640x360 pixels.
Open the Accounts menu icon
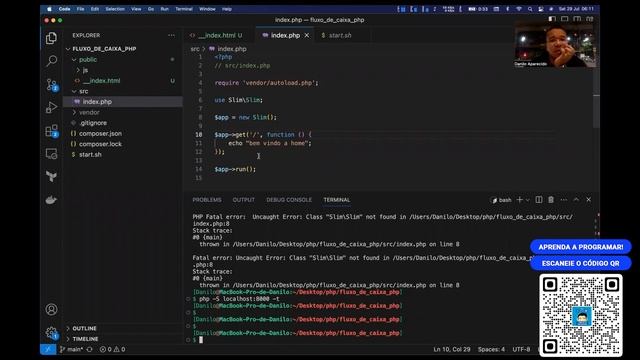51,309
